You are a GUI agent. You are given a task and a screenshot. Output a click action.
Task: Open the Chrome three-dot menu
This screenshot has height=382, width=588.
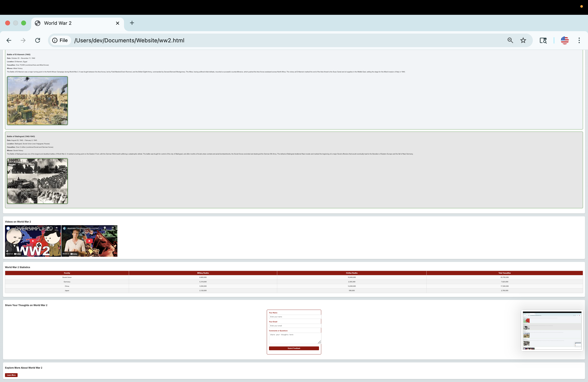pyautogui.click(x=579, y=41)
